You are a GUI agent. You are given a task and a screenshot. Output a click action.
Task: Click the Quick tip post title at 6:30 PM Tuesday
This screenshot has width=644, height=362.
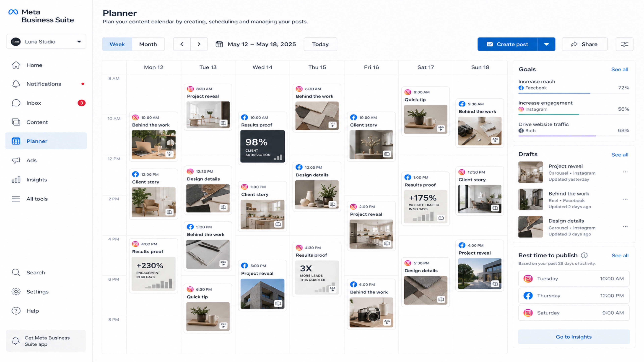coord(197,297)
